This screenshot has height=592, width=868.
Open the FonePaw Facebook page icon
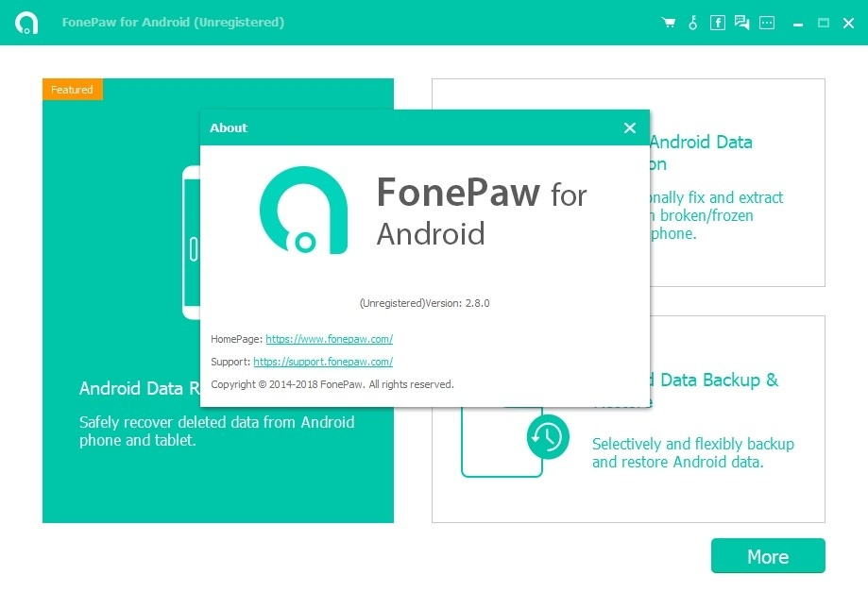(x=717, y=21)
